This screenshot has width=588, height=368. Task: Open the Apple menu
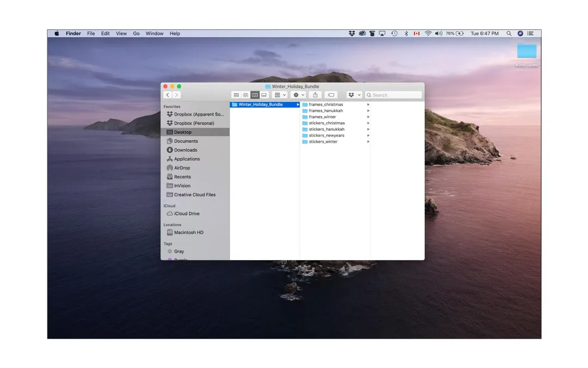(57, 33)
